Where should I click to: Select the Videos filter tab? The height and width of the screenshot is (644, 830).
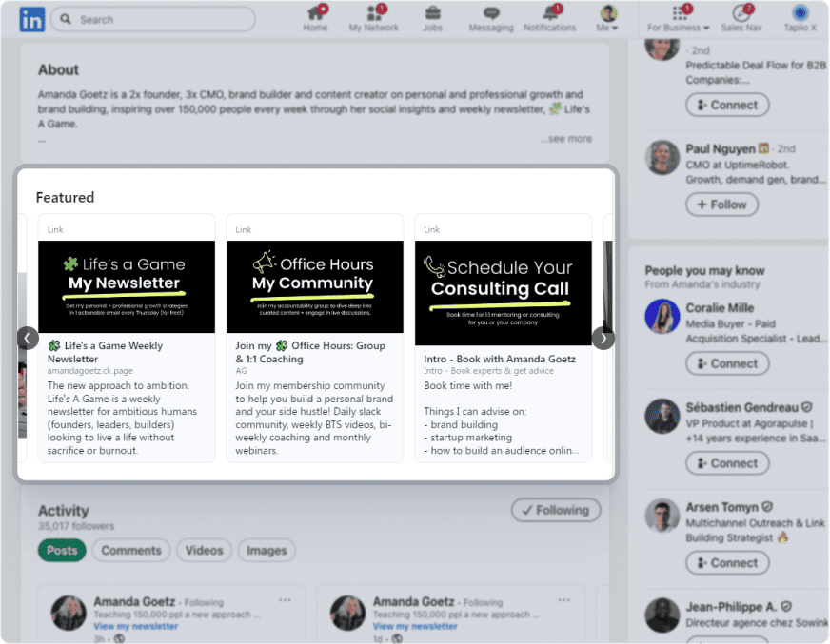tap(204, 551)
